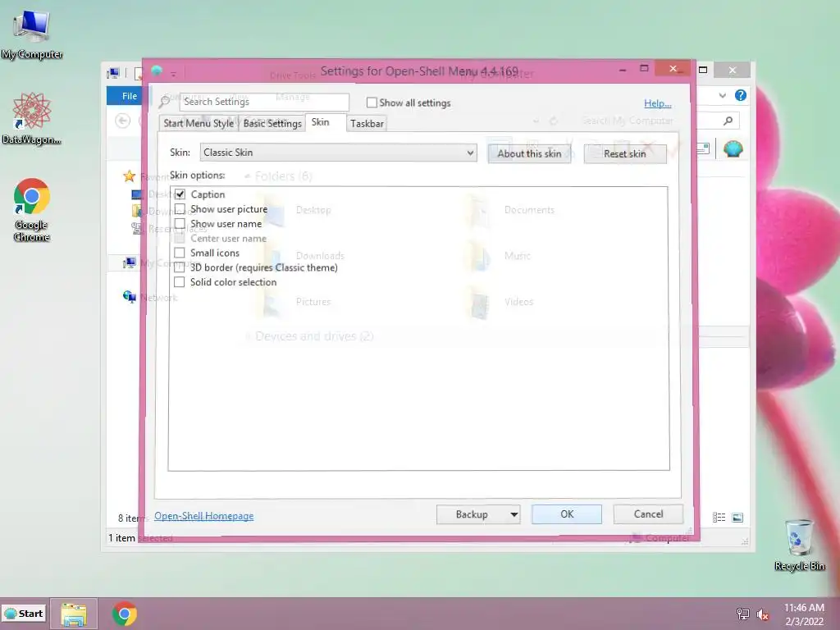Click the Open-Shell icon in settings title bar
This screenshot has height=630, width=840.
[157, 71]
